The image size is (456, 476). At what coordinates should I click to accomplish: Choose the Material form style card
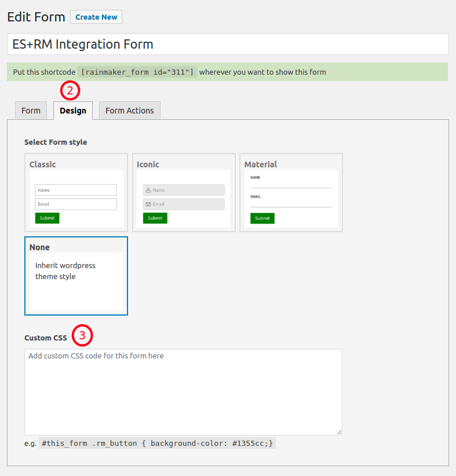[x=291, y=192]
